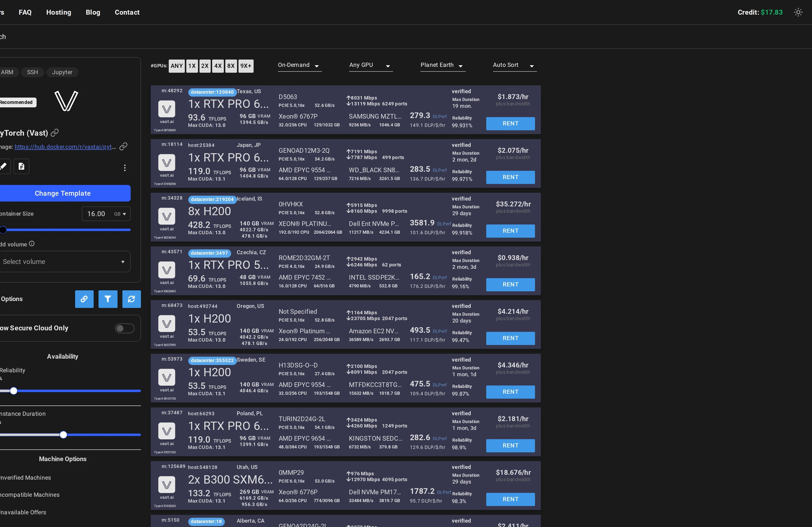Open the On-Demand pricing type dropdown

(299, 65)
